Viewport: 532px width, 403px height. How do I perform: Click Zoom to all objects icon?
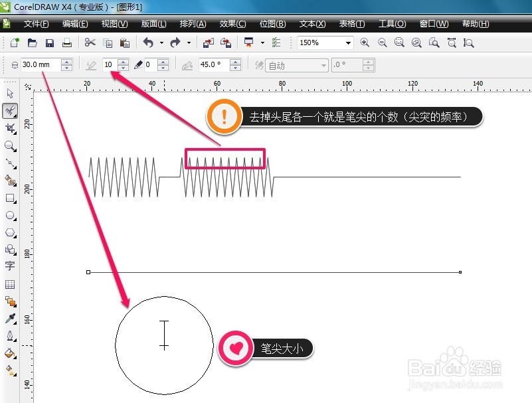point(416,42)
